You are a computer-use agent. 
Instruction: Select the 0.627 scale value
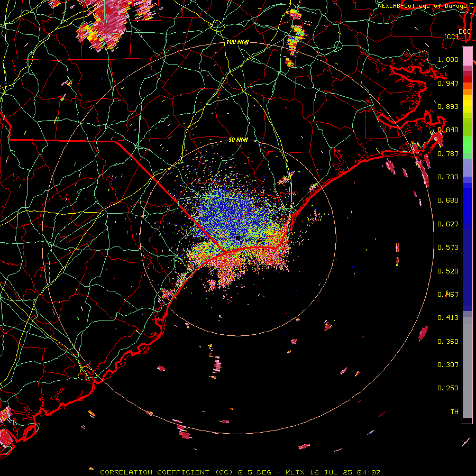(448, 224)
